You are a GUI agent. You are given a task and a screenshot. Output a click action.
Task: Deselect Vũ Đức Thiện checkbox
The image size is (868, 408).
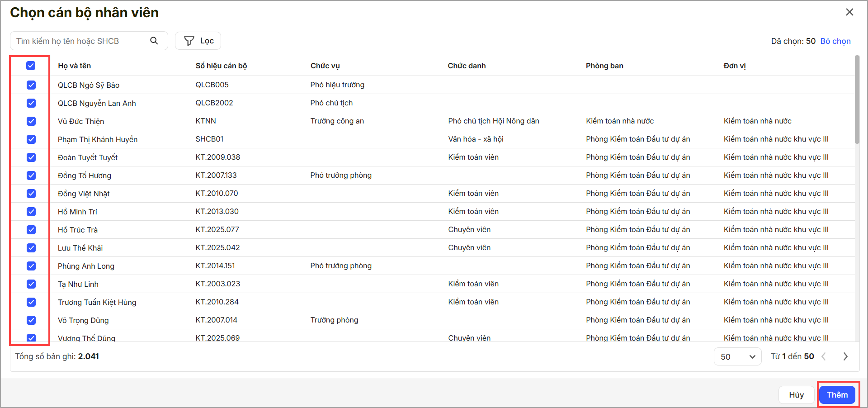(x=31, y=121)
